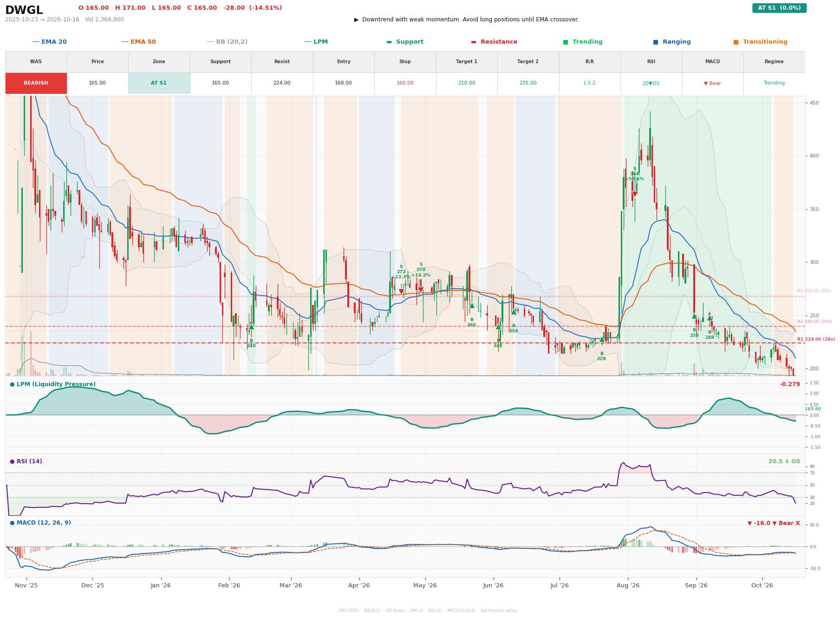Click the -16.0 Bear X MACD readout
The image size is (840, 618).
774,523
